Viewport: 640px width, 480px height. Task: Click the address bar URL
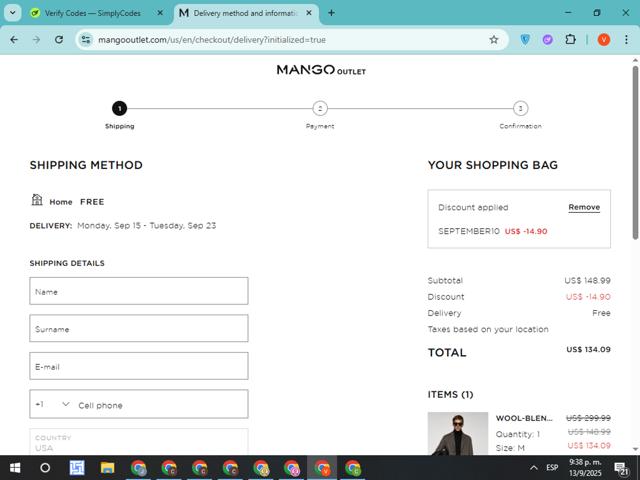(212, 40)
